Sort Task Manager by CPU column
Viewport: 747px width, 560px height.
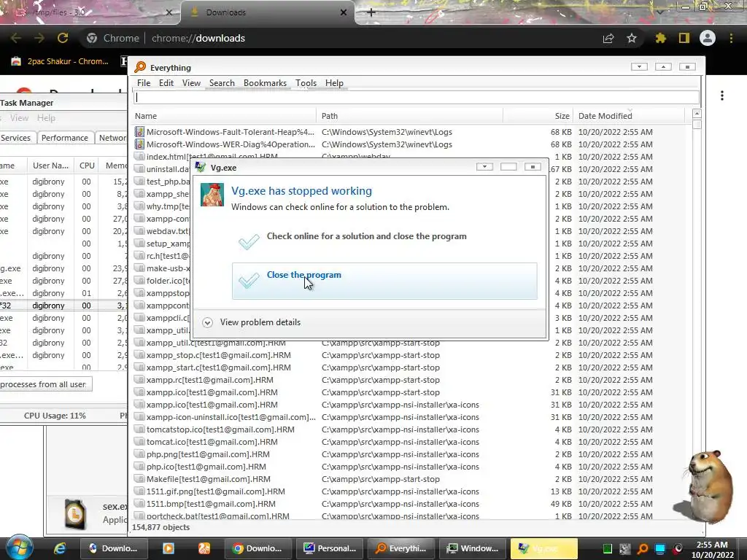(87, 166)
